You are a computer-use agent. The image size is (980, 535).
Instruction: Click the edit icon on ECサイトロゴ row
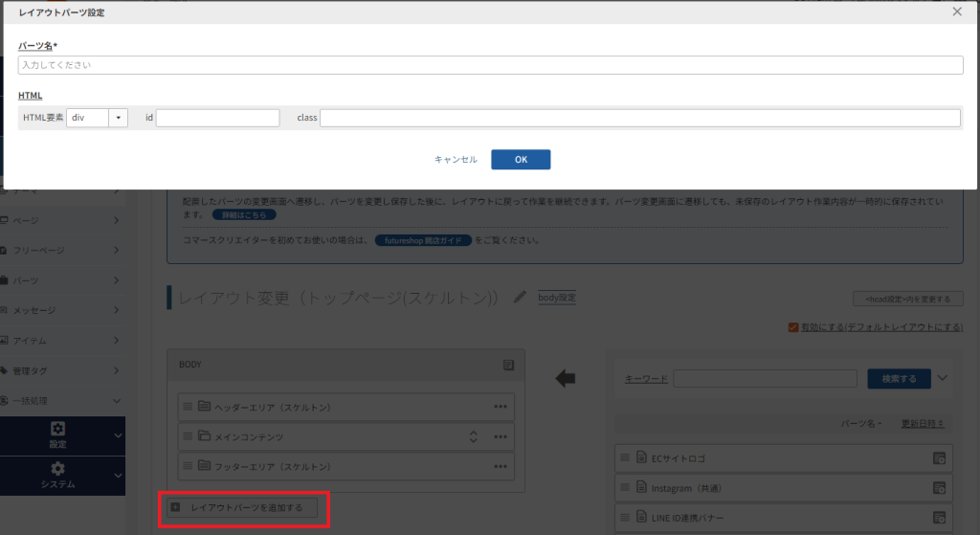pyautogui.click(x=939, y=458)
